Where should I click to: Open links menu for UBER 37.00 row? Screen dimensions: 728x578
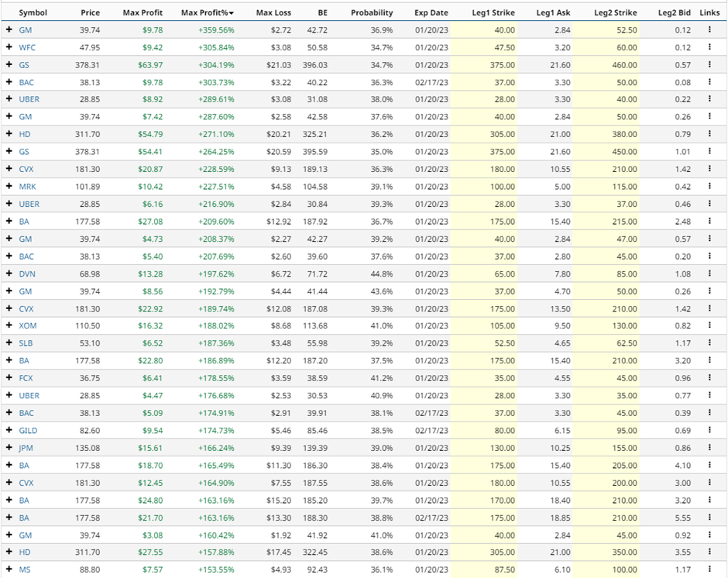709,204
